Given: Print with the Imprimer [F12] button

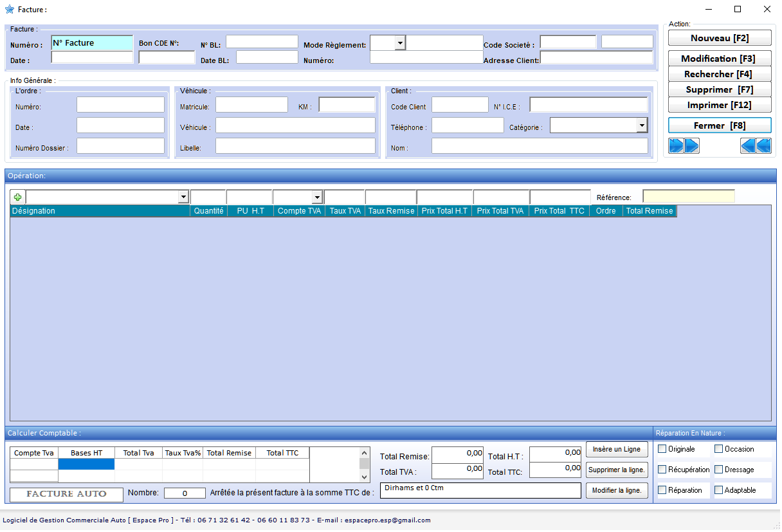Looking at the screenshot, I should coord(720,105).
